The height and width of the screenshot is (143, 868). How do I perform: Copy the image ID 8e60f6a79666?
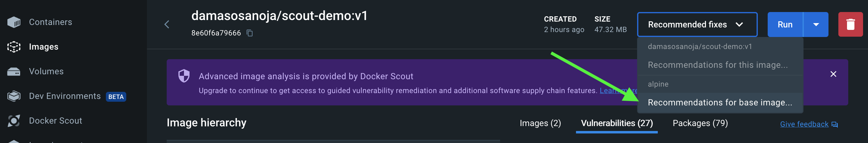pos(250,33)
